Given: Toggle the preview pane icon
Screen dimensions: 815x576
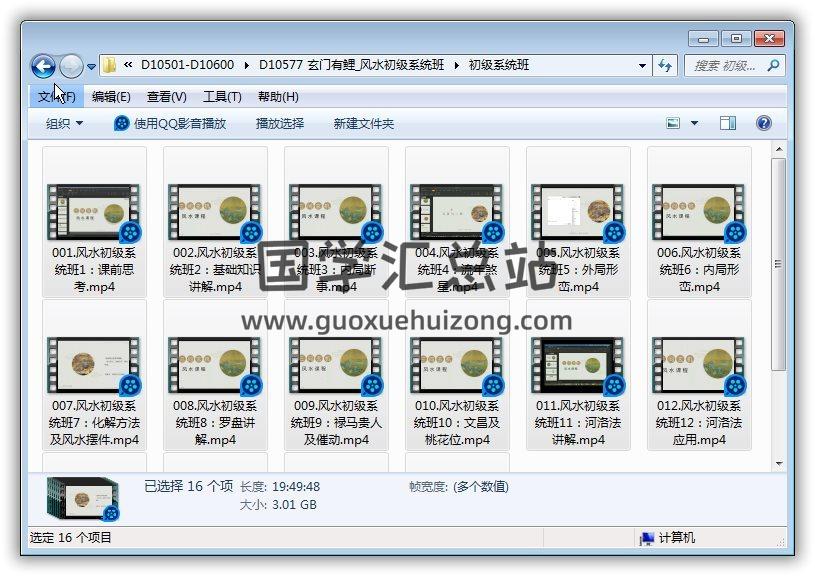Looking at the screenshot, I should (x=728, y=123).
